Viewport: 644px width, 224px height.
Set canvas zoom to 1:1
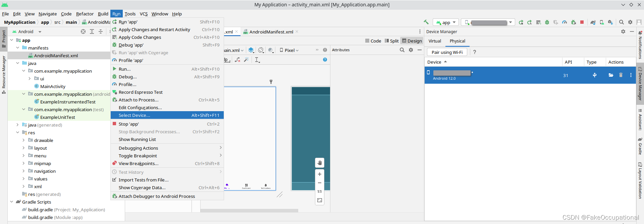pos(320,192)
